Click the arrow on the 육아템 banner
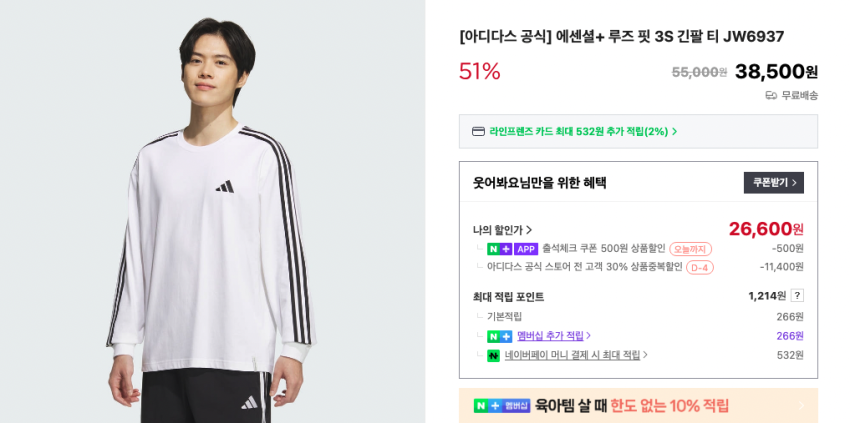Screen dimensions: 850x423 (802, 406)
